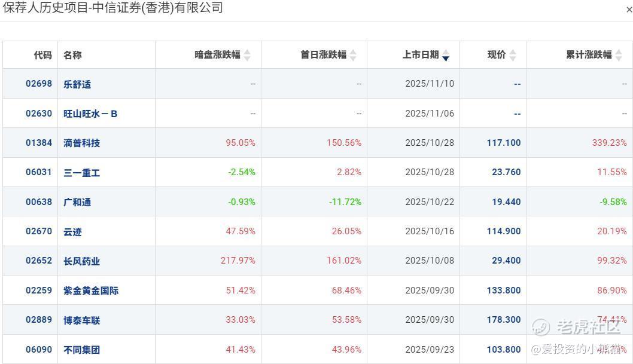The image size is (633, 364).
Task: Sort by 首日涨跌幅 column arrows
Action: click(x=353, y=55)
